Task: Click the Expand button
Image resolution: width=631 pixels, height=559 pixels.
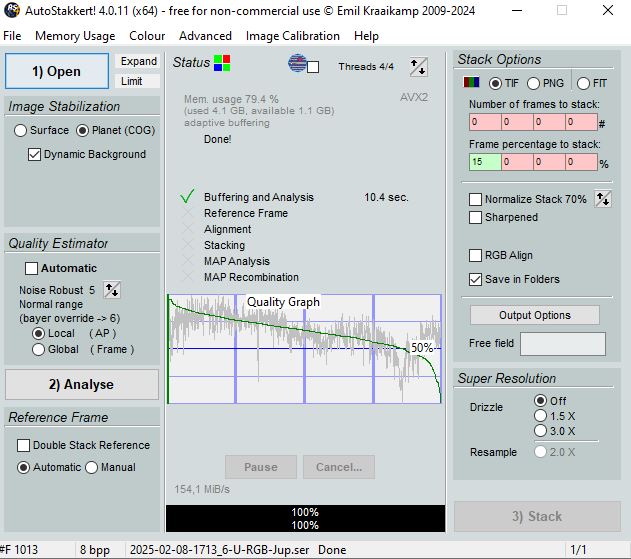Action: pos(138,61)
